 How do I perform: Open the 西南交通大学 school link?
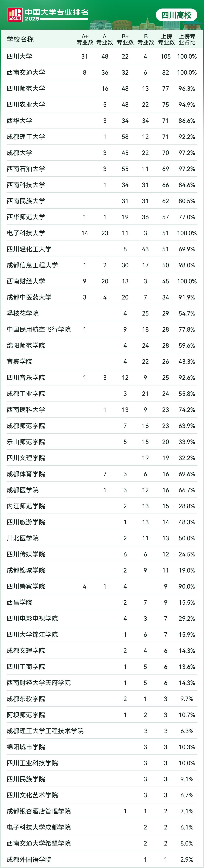click(26, 72)
